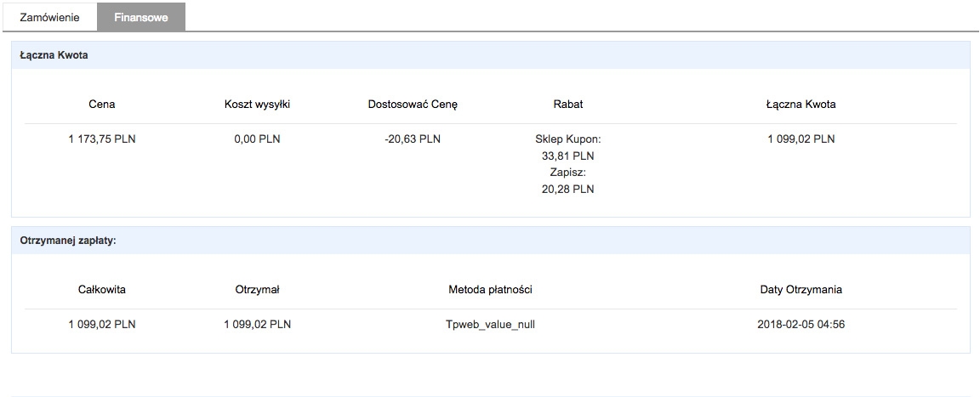Screen dimensions: 980x397
Task: Click the Łączna Kwota section header bar
Action: (490, 55)
